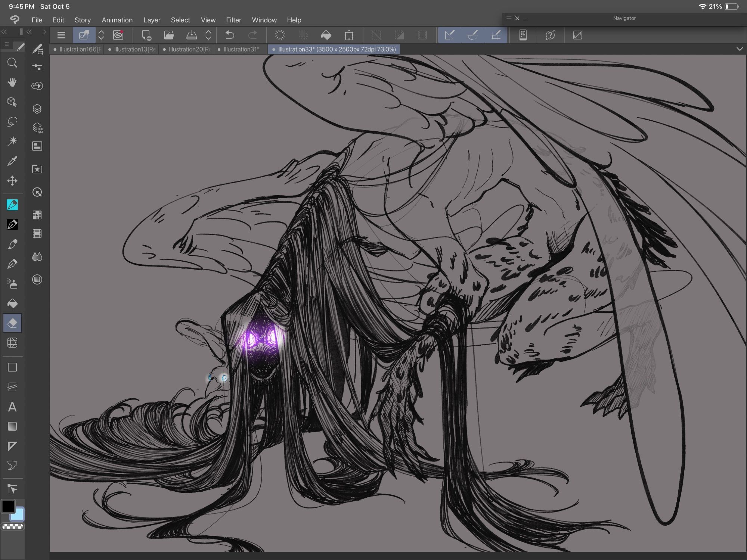The height and width of the screenshot is (560, 747).
Task: Toggle Snap to Special Ruler
Action: (x=472, y=35)
